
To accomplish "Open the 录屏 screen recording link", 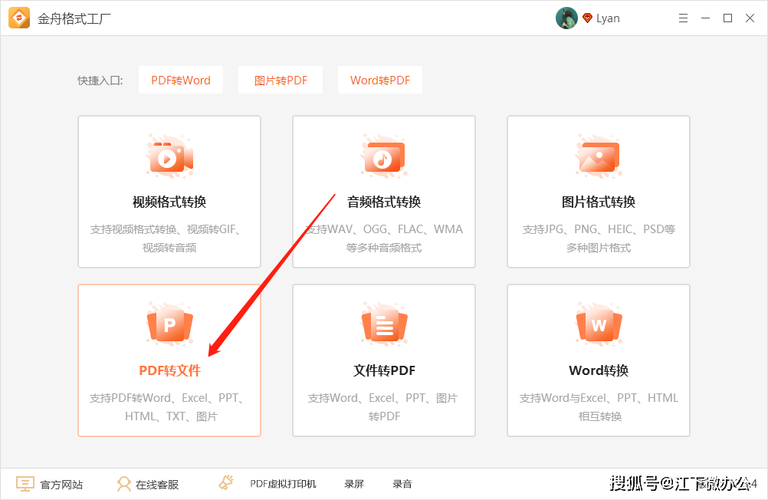I will click(x=354, y=484).
